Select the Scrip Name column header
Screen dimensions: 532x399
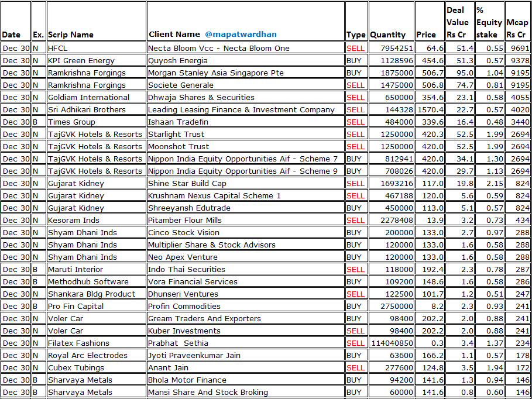click(x=97, y=21)
